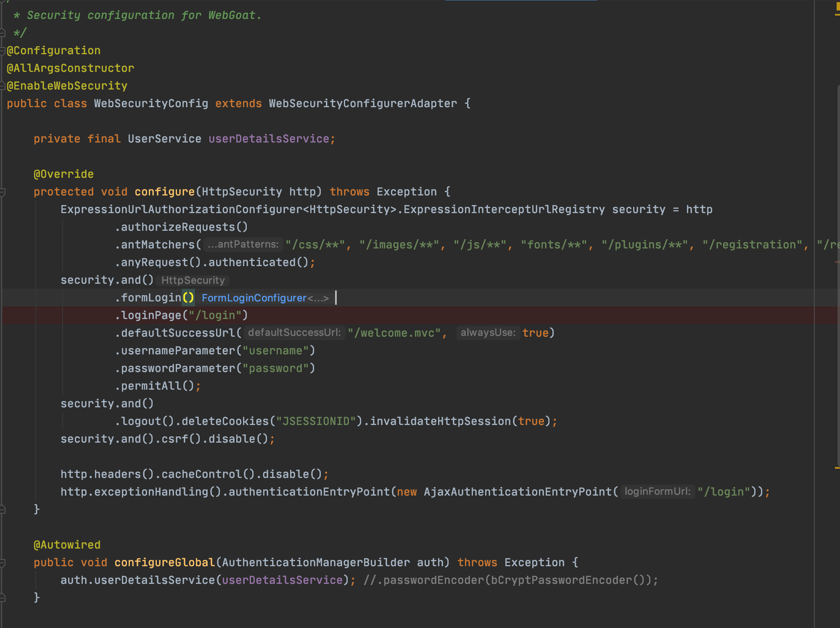Click the antPatterns inlay parameter hint
The height and width of the screenshot is (628, 840).
pos(243,245)
